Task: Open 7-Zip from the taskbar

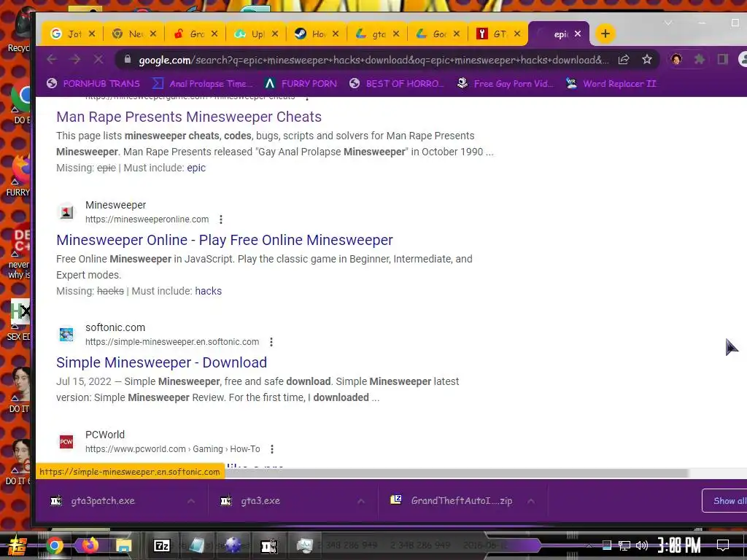Action: point(161,545)
